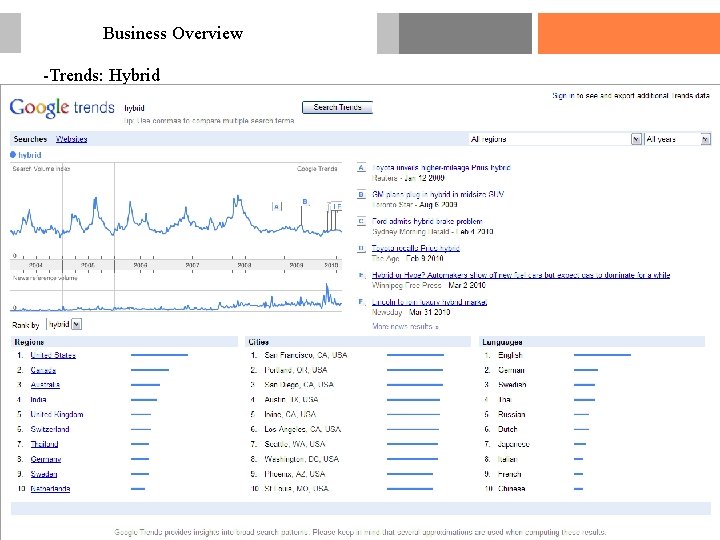Click the news flag A icon beside Toyota Prius headline
Viewport: 720px width, 540px height.
361,168
